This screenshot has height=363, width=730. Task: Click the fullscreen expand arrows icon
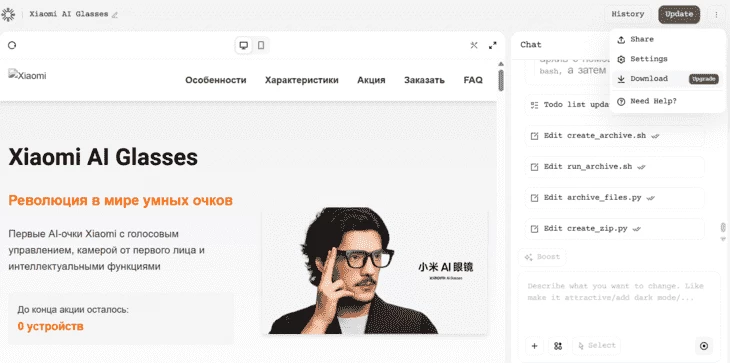pos(493,45)
